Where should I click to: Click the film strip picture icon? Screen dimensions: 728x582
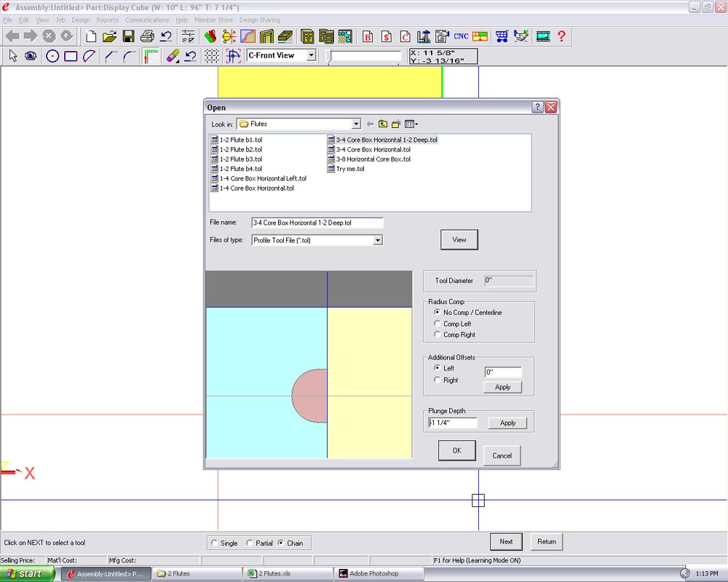coord(543,36)
